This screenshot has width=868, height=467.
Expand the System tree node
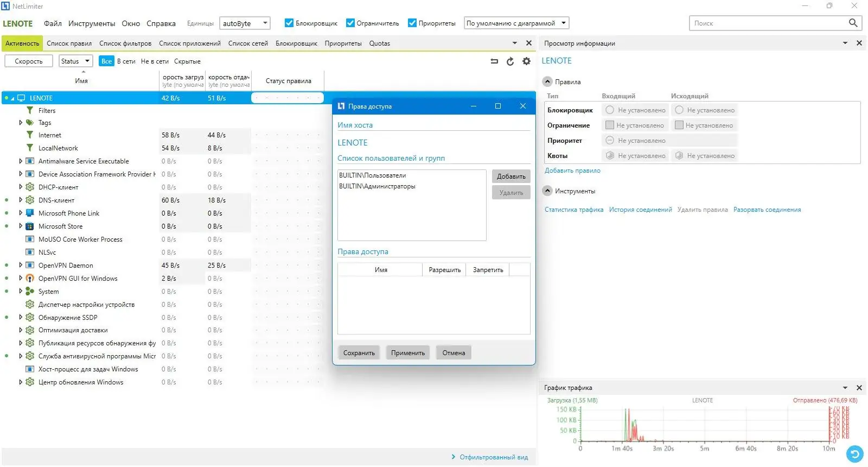tap(21, 292)
